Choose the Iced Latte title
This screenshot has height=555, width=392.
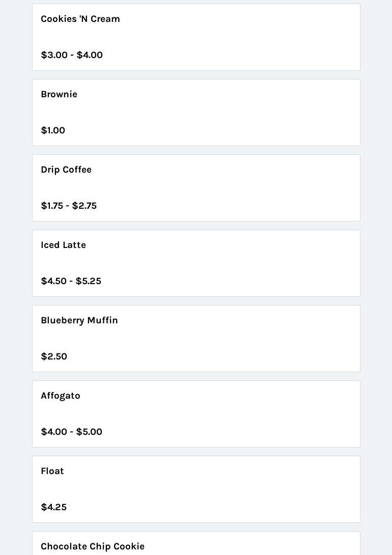coord(63,245)
